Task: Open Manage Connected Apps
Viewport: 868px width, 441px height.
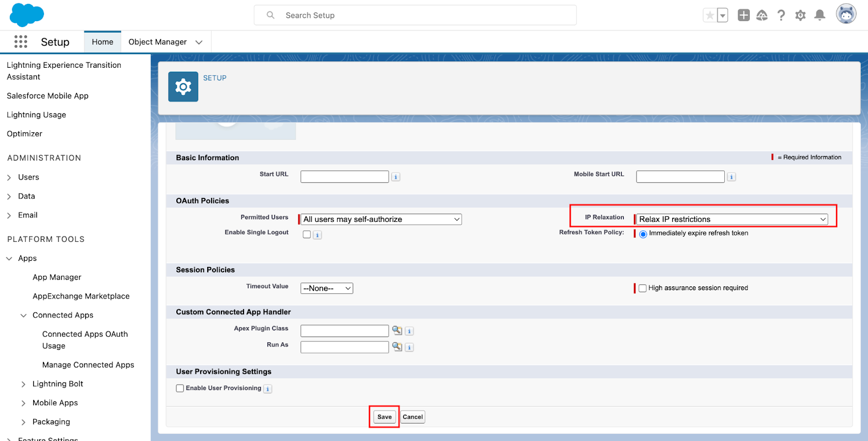Action: [x=88, y=365]
